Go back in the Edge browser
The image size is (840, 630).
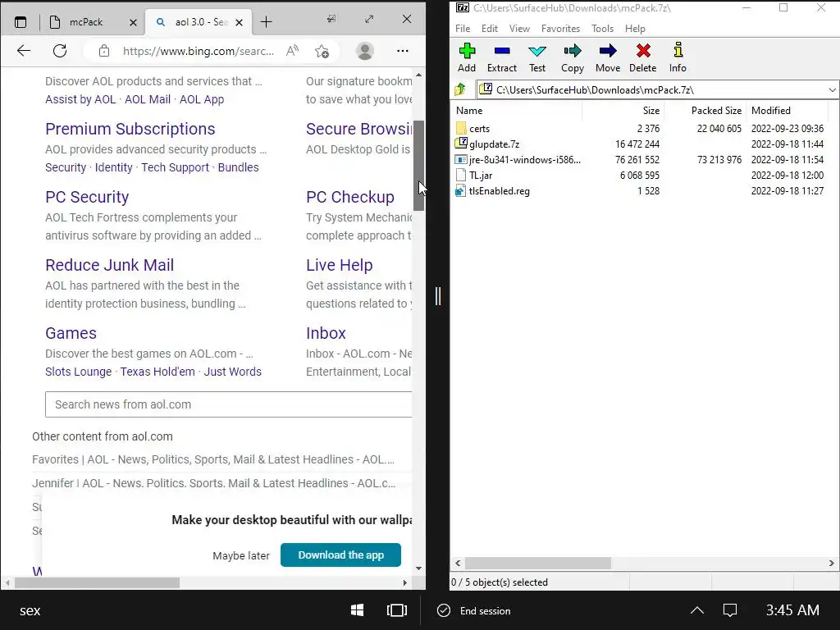(x=24, y=51)
